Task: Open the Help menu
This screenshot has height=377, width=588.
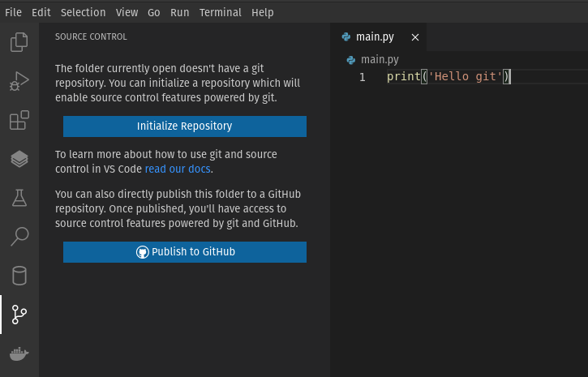Action: pyautogui.click(x=262, y=13)
